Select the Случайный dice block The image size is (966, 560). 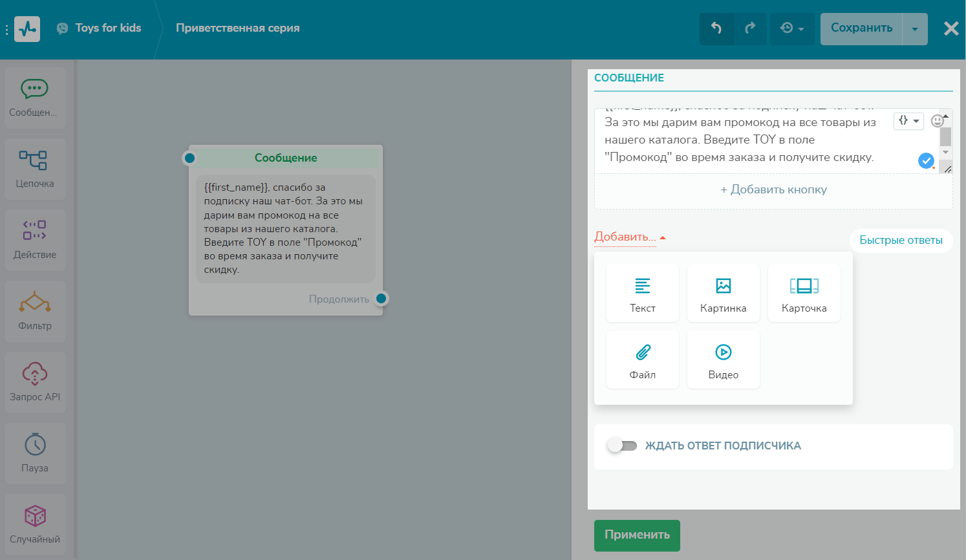35,524
